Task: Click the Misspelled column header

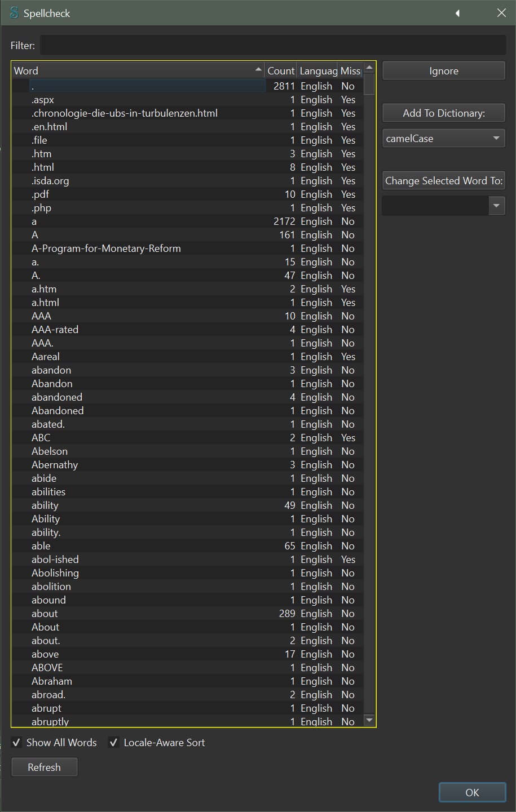Action: 350,71
